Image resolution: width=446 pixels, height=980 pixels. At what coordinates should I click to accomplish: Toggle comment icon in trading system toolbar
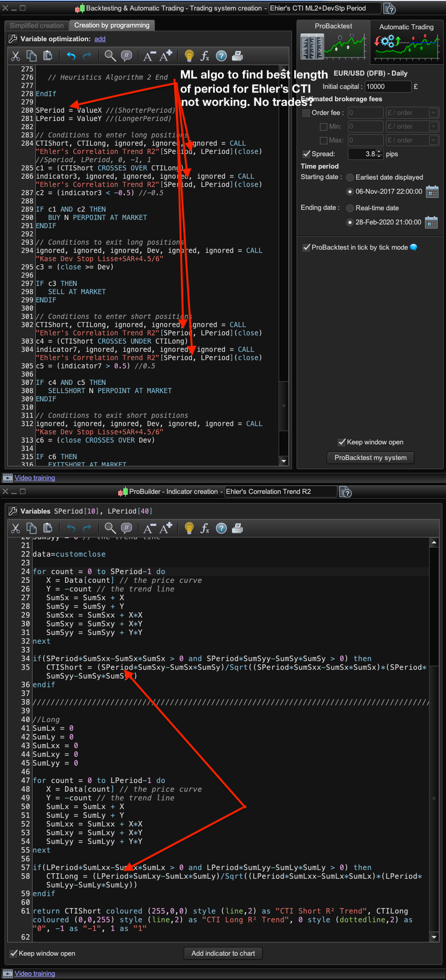[x=127, y=56]
